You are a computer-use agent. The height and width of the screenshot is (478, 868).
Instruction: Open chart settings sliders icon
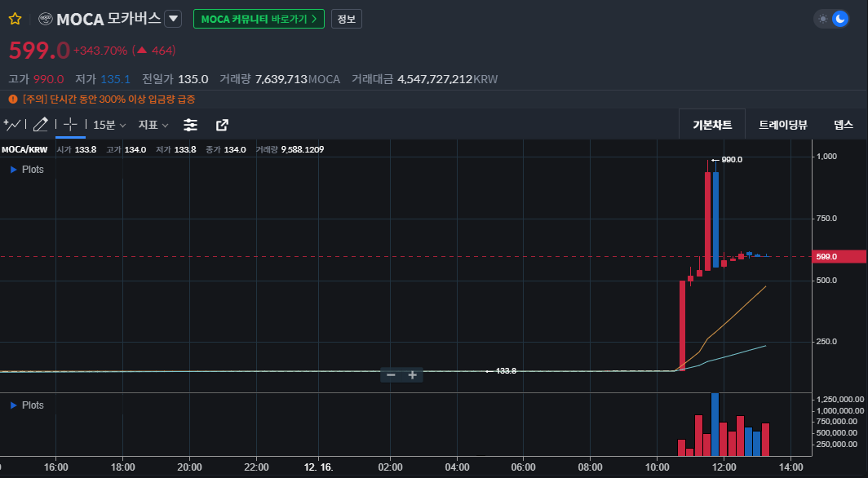(190, 125)
